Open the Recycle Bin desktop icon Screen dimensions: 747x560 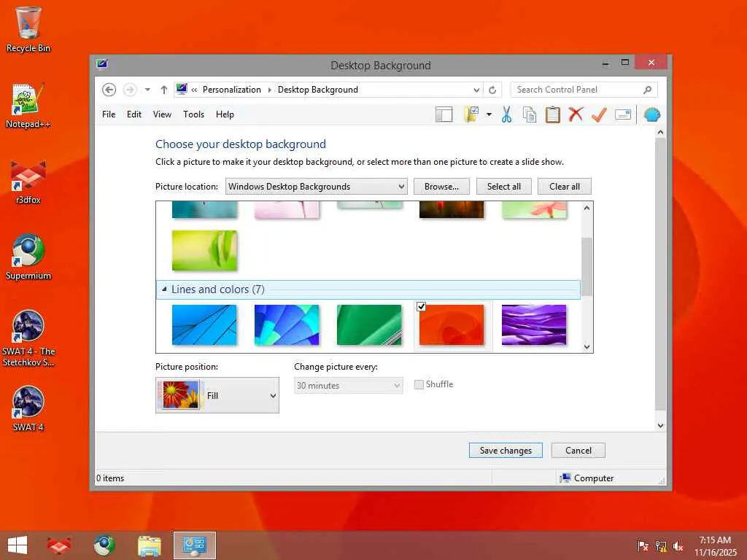point(28,29)
